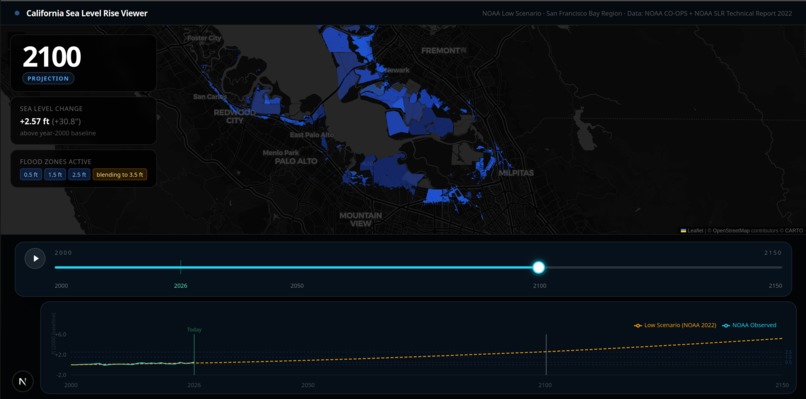Screen dimensions: 806x399
Task: Click the SEA LEVEL CHANGE heading
Action: [x=51, y=108]
